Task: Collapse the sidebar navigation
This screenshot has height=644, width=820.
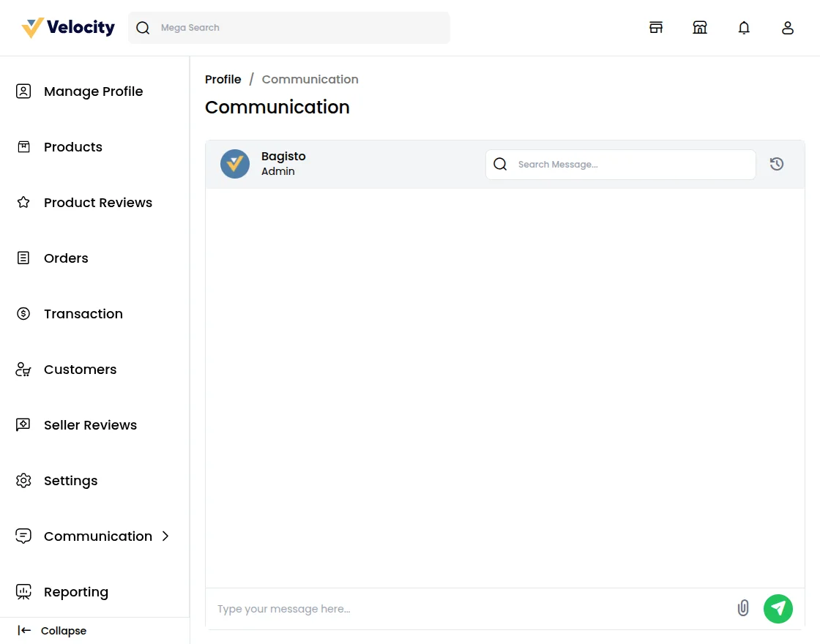Action: tap(51, 630)
